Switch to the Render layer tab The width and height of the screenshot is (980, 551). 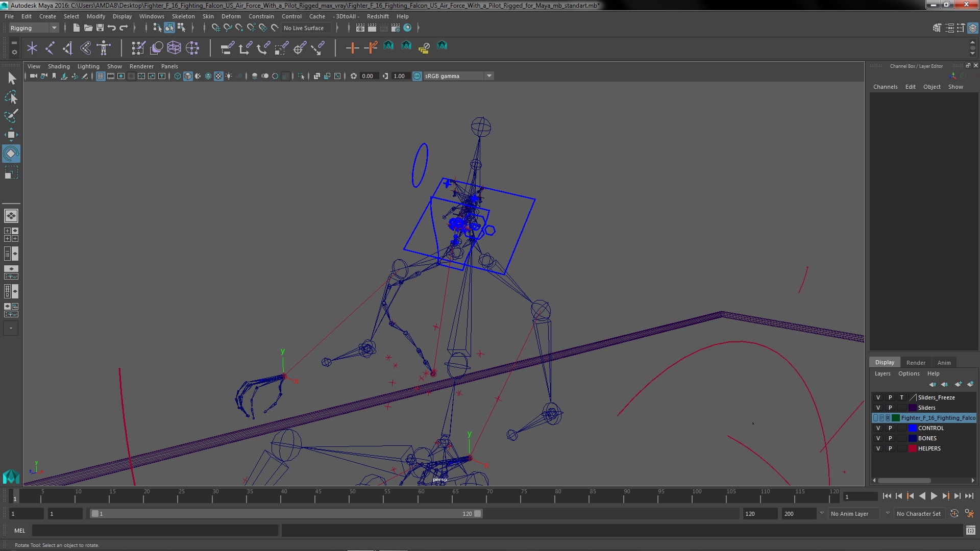[x=916, y=363]
